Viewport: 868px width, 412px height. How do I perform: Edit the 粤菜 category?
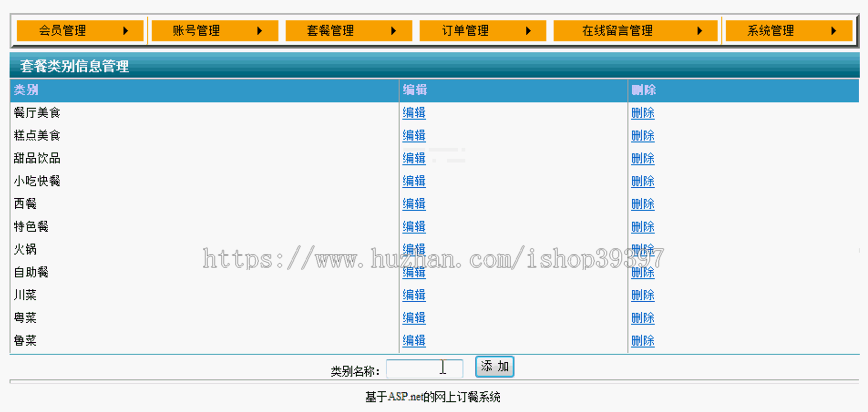click(414, 318)
